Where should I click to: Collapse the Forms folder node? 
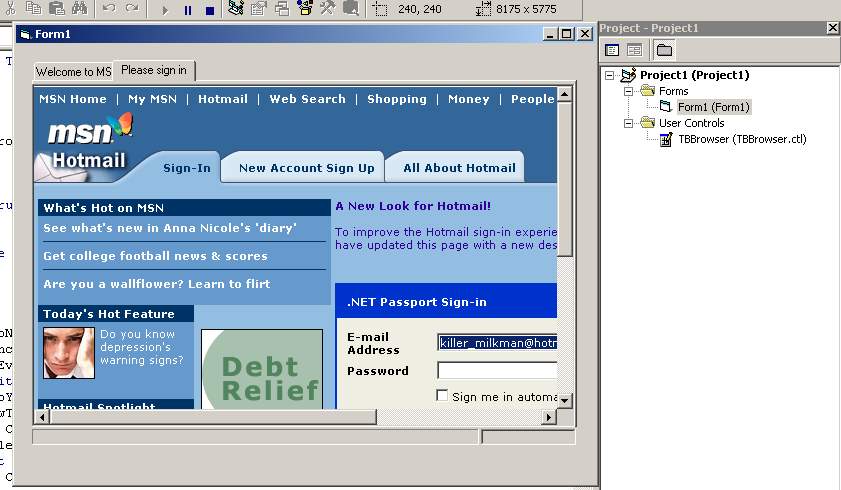click(x=629, y=91)
